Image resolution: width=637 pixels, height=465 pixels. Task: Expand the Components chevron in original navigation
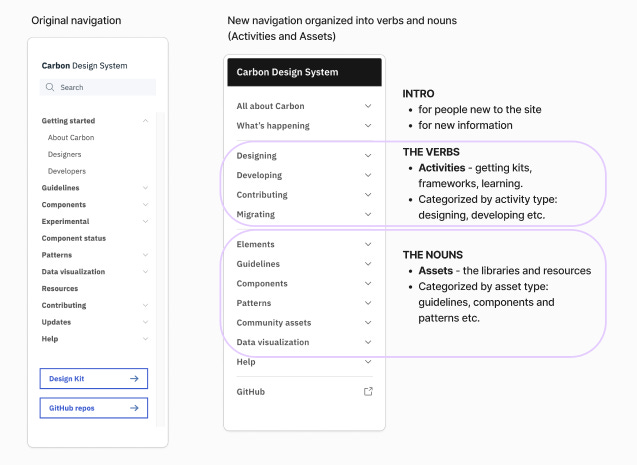click(145, 204)
